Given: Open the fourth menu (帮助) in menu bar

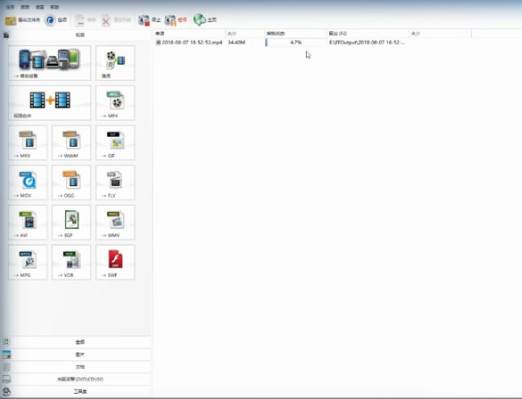Looking at the screenshot, I should tap(54, 7).
